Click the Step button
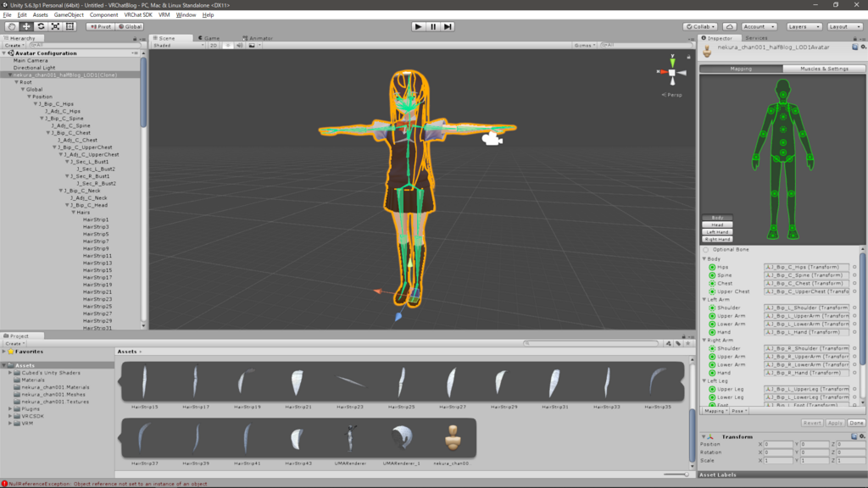868x488 pixels. [x=448, y=26]
